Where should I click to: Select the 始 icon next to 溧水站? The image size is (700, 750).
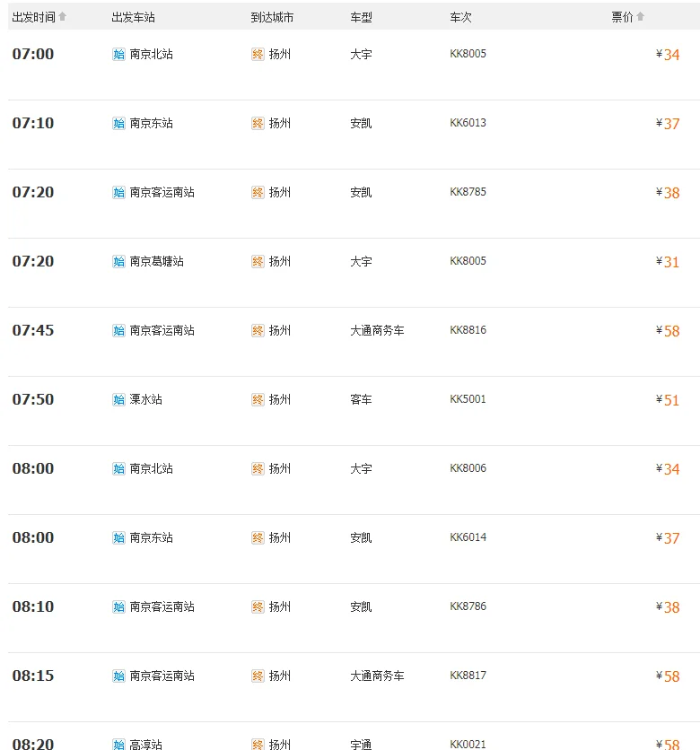pyautogui.click(x=118, y=399)
